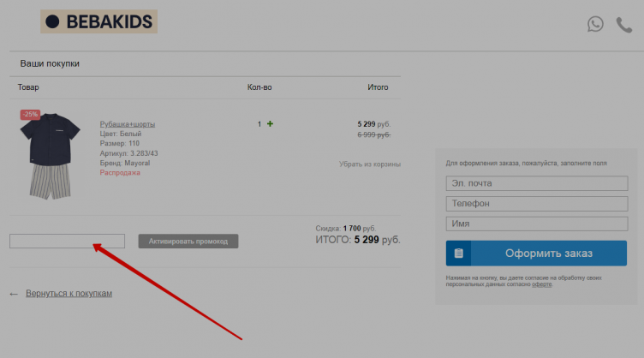This screenshot has width=644, height=358.
Task: Focus the Эл. почта email field
Action: click(x=536, y=183)
